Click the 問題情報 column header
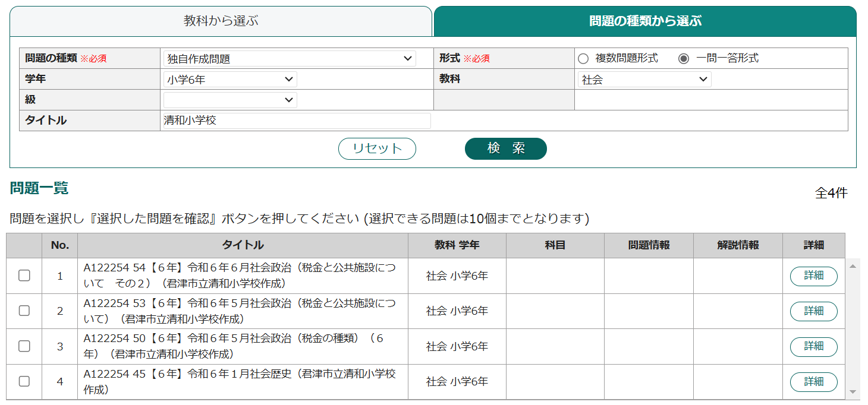 coord(649,245)
